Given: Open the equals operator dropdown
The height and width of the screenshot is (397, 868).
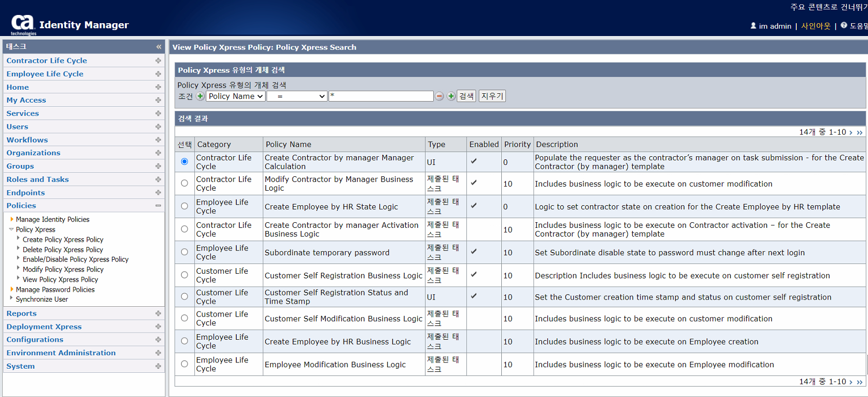Looking at the screenshot, I should coord(297,96).
